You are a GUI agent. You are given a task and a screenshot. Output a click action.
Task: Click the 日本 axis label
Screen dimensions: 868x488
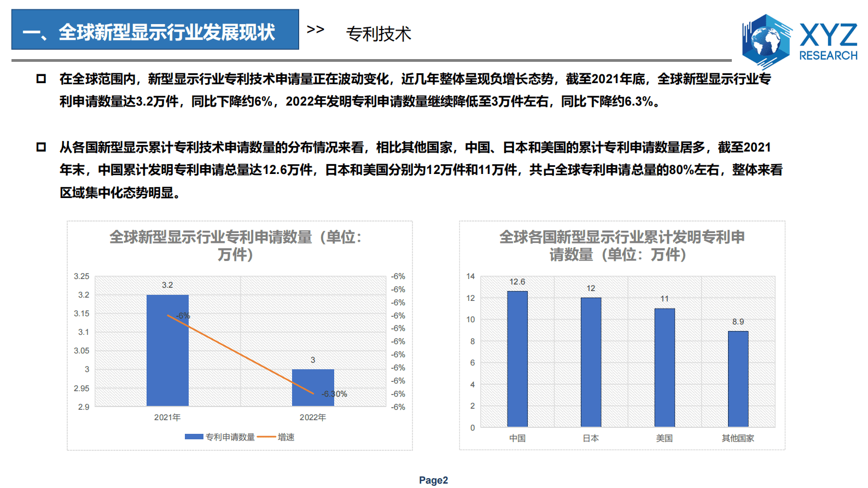tap(591, 438)
